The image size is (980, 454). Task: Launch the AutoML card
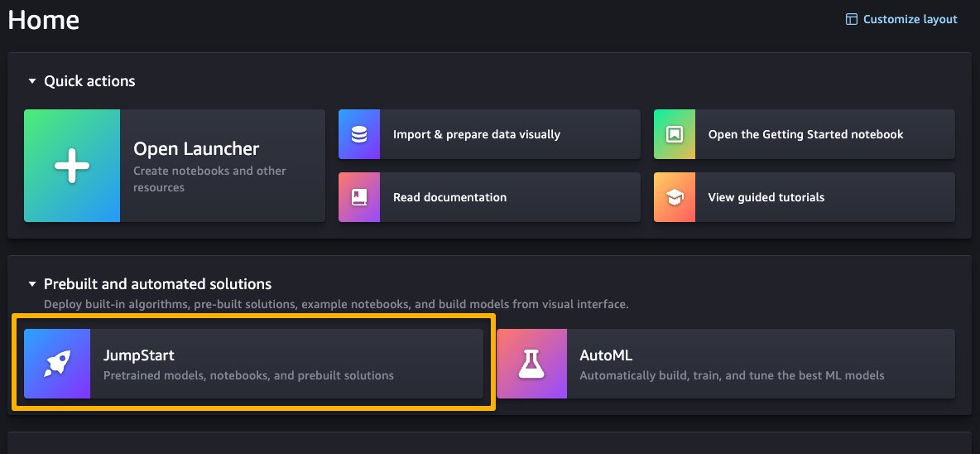726,364
